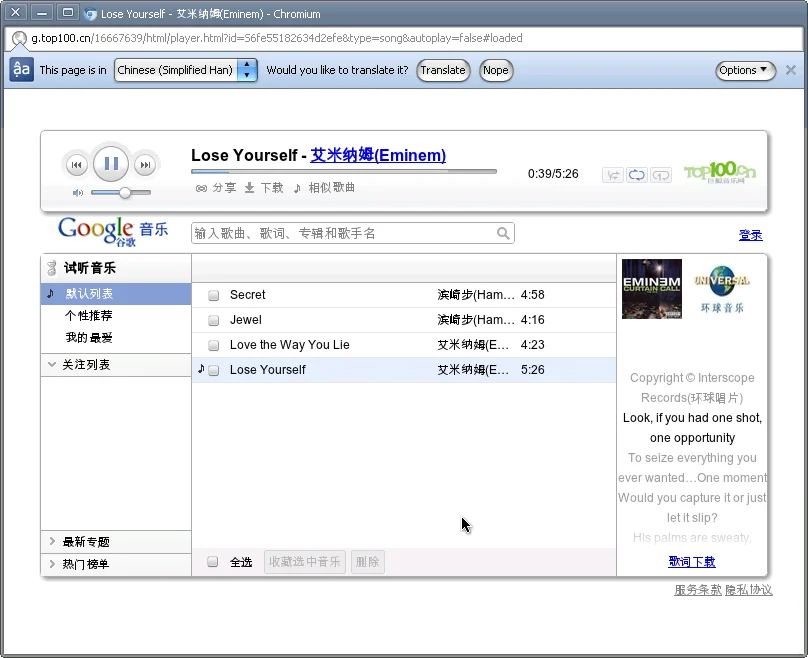
Task: Open the 艾米纳姆(Eminem) artist link
Action: 378,155
